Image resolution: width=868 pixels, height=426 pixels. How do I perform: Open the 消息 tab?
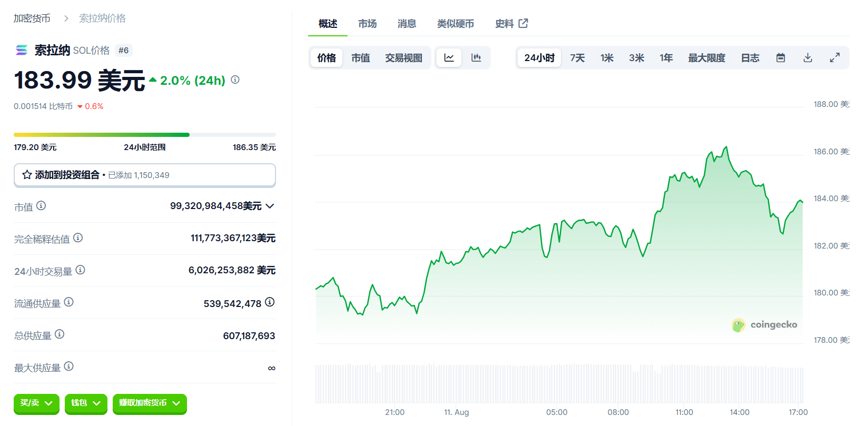coord(407,24)
